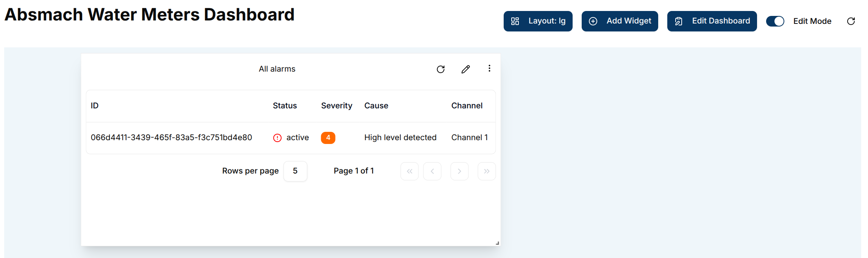Click the Channel 1 cell
This screenshot has height=258, width=868.
pos(469,138)
